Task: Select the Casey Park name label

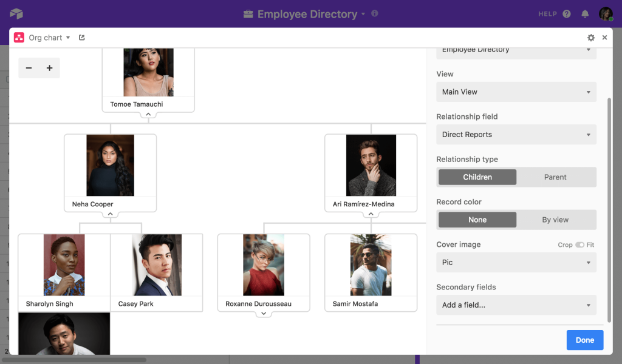Action: [x=135, y=304]
